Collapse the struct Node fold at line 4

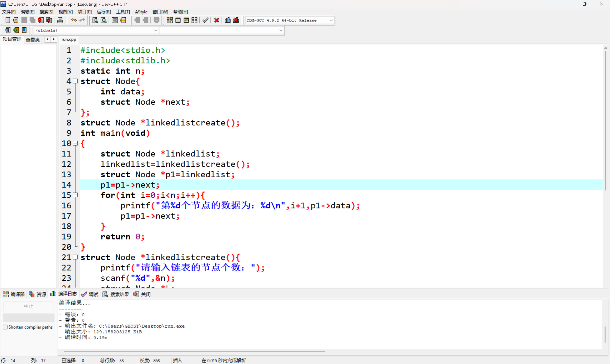coord(75,81)
